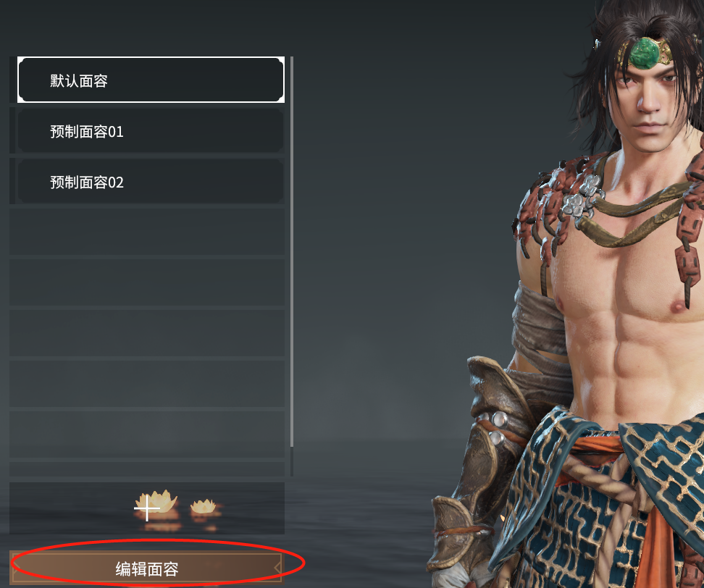Choose the 预制面容02 face preset
This screenshot has width=704, height=588.
click(x=151, y=181)
